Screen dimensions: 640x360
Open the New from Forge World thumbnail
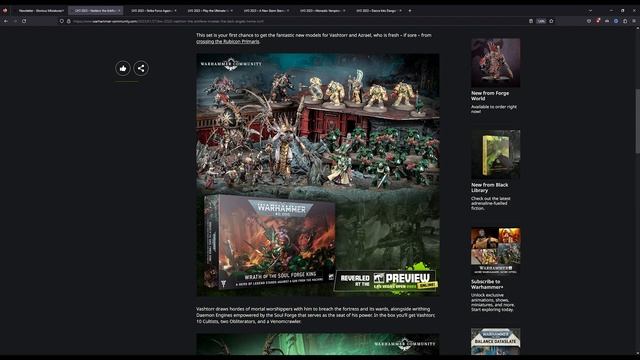coord(496,62)
